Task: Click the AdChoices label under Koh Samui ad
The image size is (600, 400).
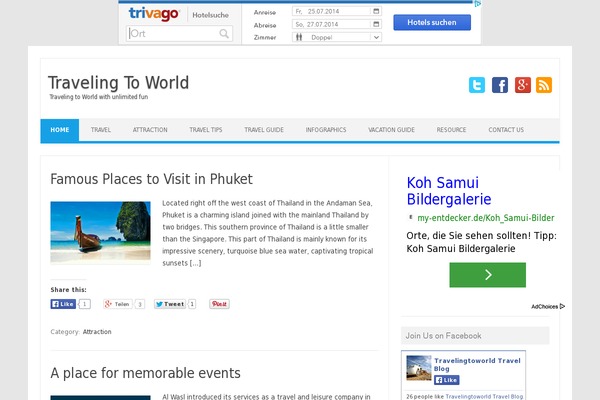Action: [548, 306]
